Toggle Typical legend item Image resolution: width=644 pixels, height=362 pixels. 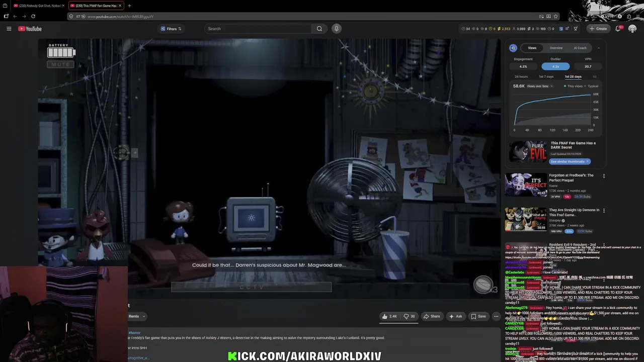[x=592, y=86]
